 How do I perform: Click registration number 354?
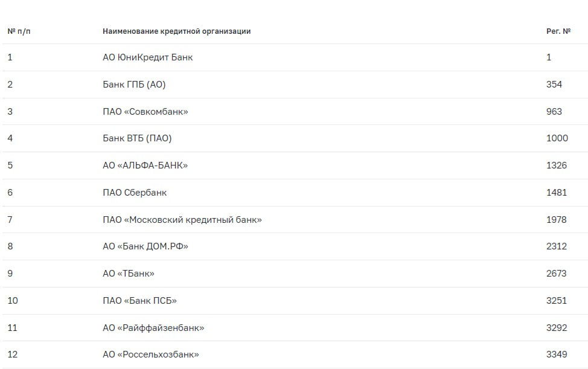(554, 85)
